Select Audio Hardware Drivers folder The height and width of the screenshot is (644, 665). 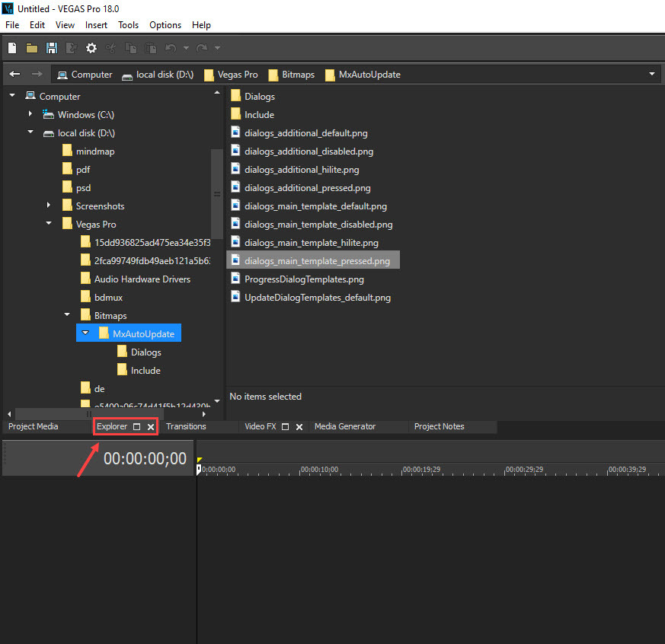point(136,279)
